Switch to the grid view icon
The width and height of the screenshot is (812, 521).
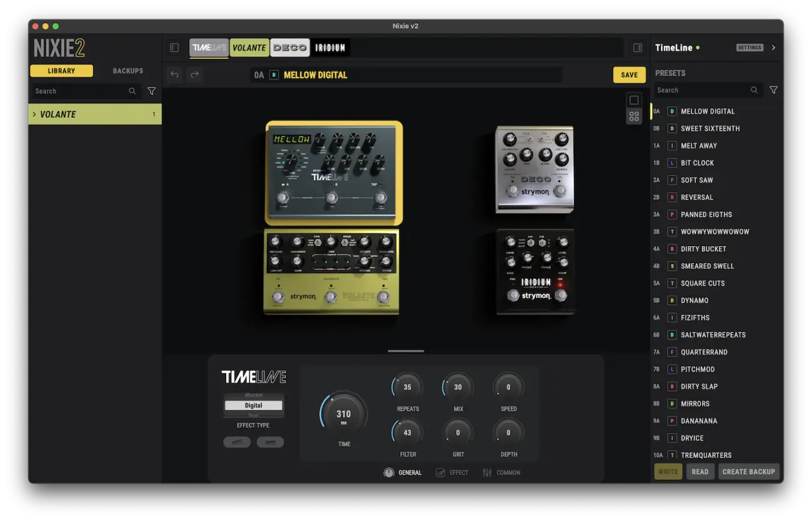634,116
